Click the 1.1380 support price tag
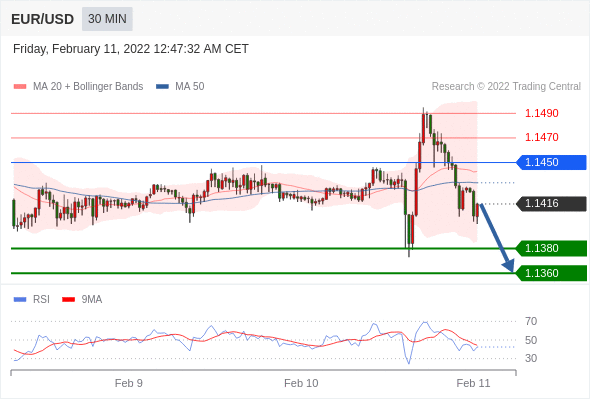This screenshot has width=590, height=400. pyautogui.click(x=552, y=248)
